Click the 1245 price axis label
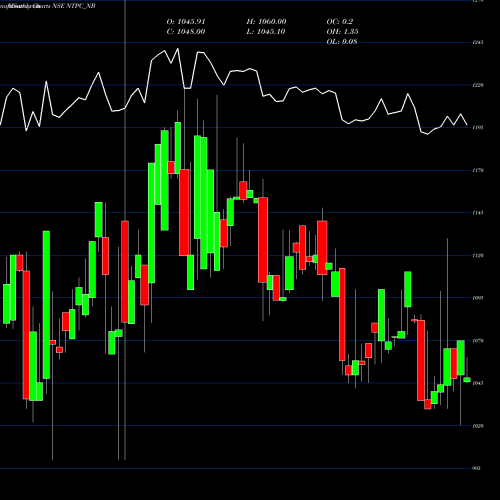 pyautogui.click(x=478, y=42)
